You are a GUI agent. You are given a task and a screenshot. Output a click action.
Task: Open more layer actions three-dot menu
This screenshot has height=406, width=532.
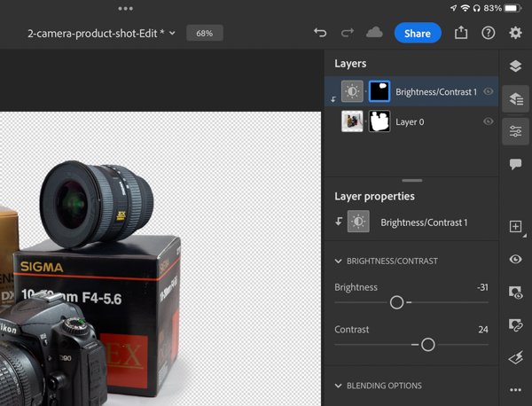515,390
